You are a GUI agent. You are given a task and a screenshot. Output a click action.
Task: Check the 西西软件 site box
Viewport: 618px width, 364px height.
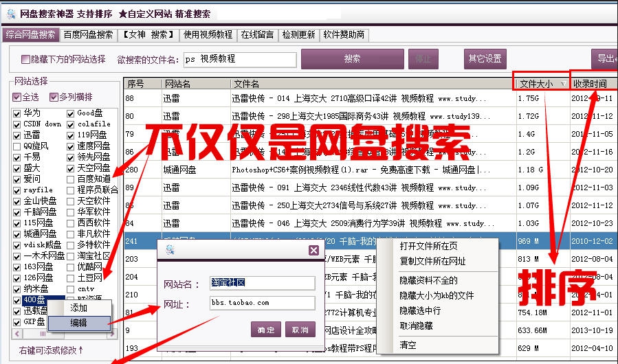coord(70,223)
